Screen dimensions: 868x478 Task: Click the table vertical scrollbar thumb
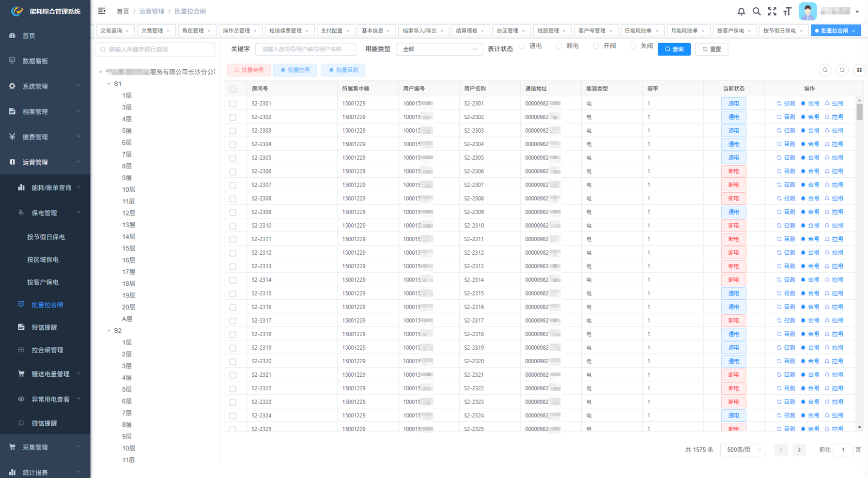(x=860, y=112)
